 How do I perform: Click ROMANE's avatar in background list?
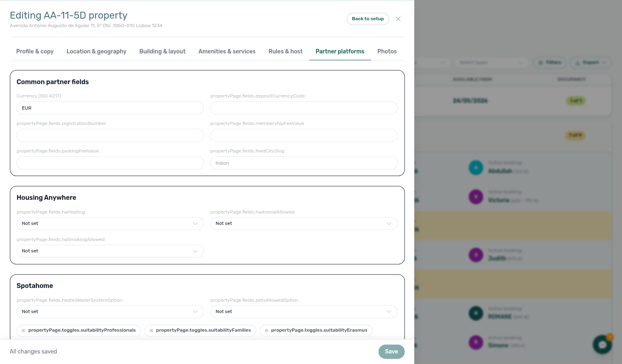[x=476, y=313]
